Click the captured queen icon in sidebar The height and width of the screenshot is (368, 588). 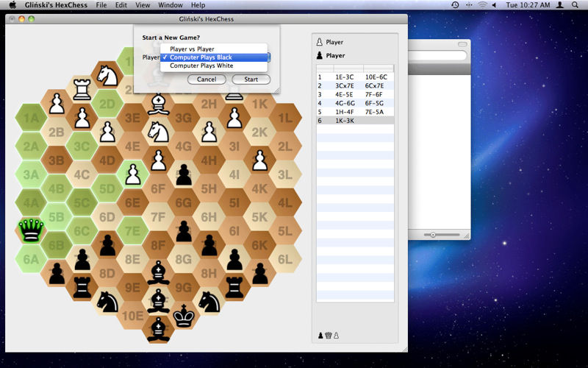tap(329, 336)
